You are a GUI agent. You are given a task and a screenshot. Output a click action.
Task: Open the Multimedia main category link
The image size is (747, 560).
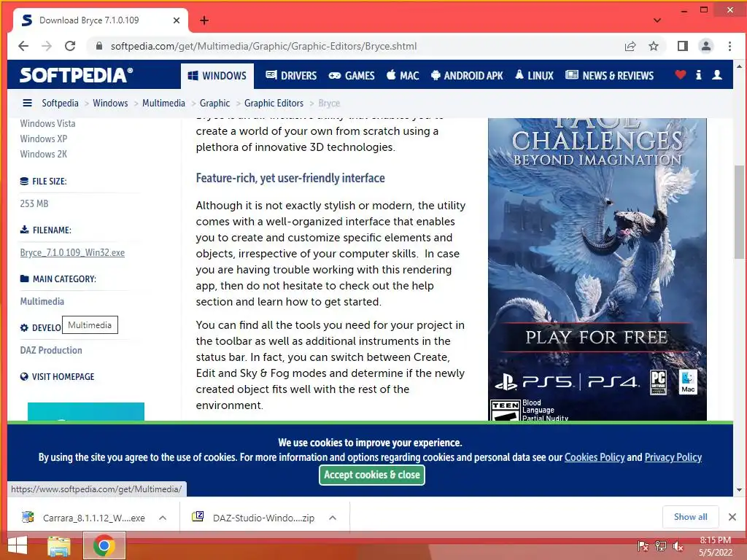[42, 301]
